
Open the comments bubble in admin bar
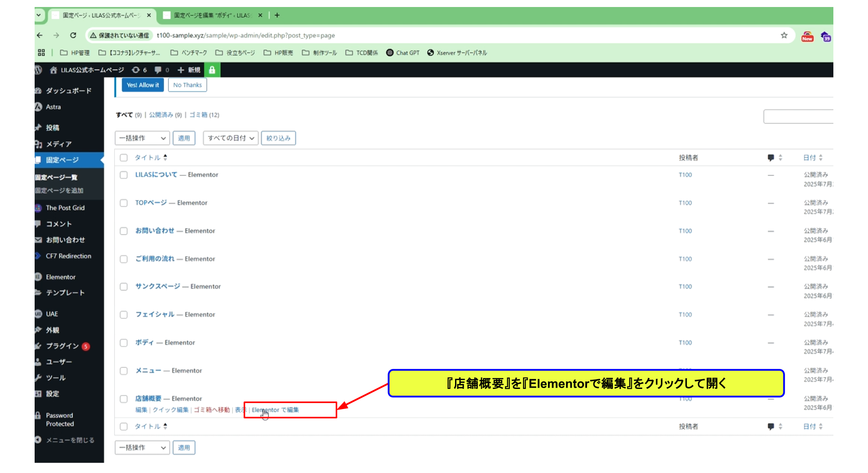click(x=162, y=70)
